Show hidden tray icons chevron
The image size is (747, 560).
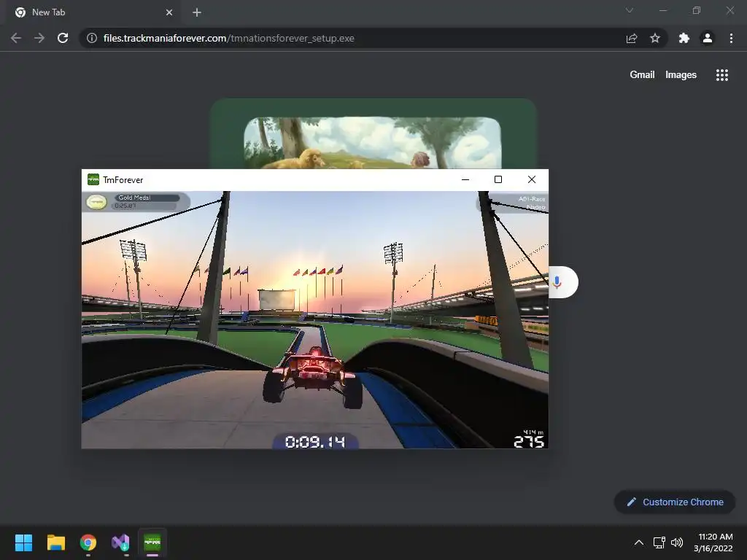[x=639, y=542]
